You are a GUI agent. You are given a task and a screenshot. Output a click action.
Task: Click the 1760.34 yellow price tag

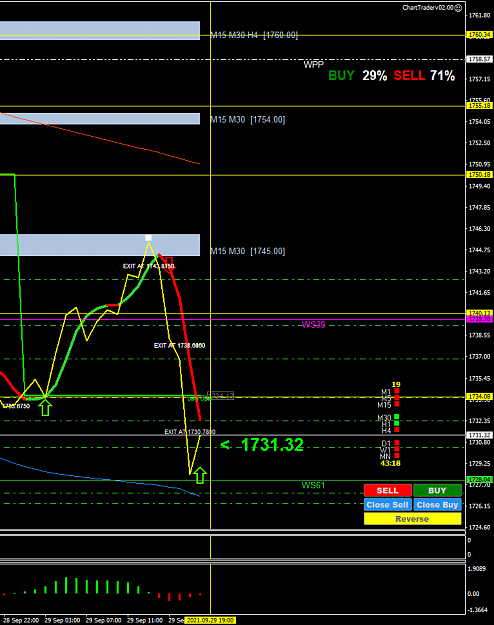pos(480,35)
